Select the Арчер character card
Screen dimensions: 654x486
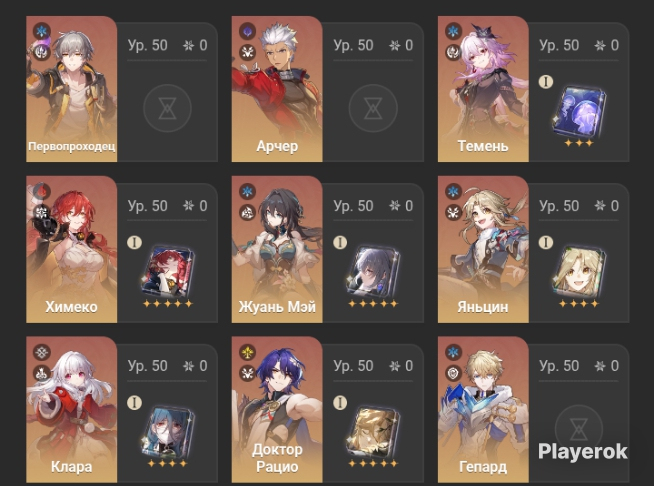point(277,89)
